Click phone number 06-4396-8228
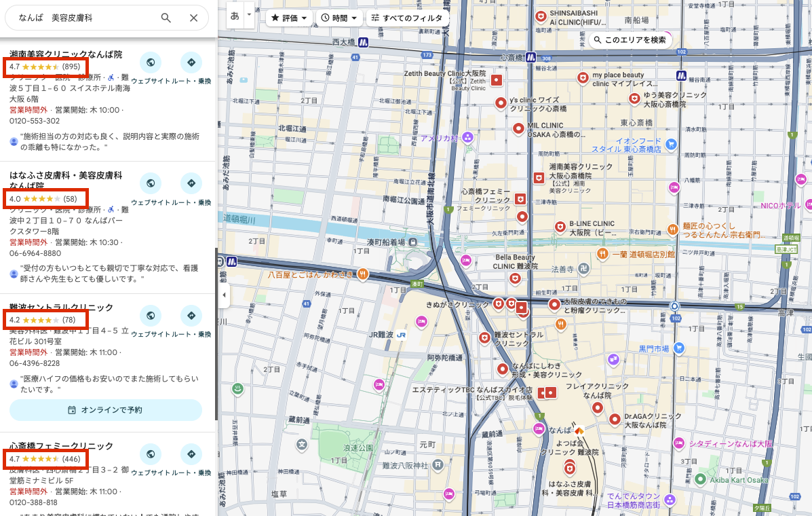 (35, 363)
